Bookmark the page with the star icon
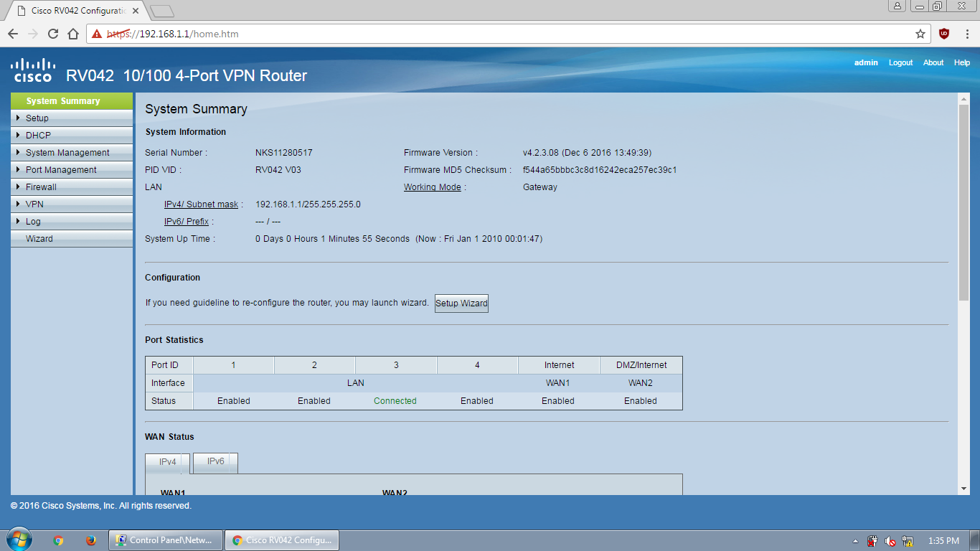This screenshot has height=551, width=980. coord(920,34)
